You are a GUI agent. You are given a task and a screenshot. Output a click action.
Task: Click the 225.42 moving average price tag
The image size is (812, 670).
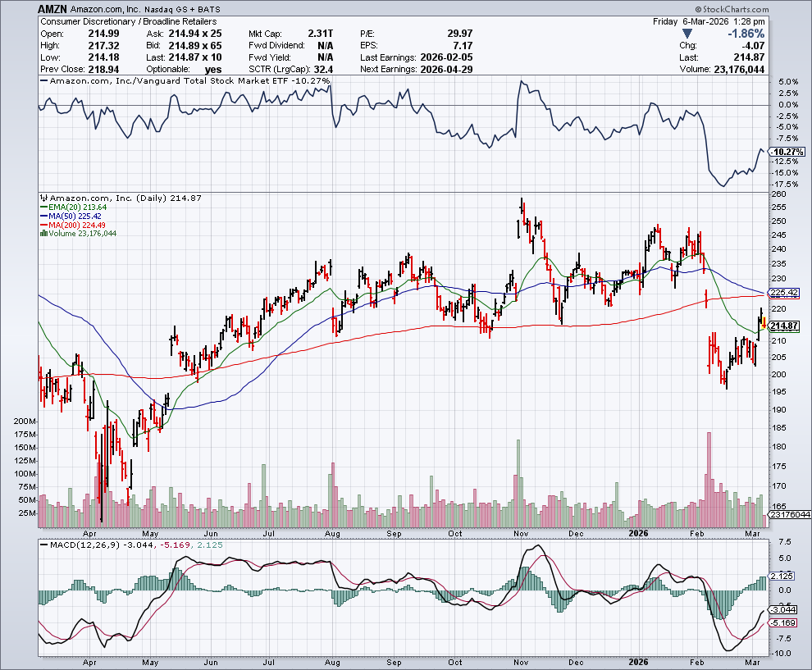785,293
